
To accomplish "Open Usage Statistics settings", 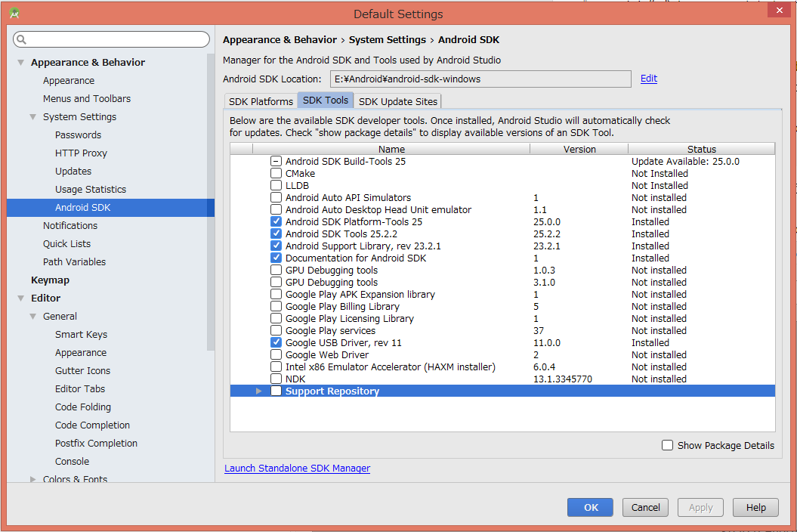I will (x=91, y=189).
